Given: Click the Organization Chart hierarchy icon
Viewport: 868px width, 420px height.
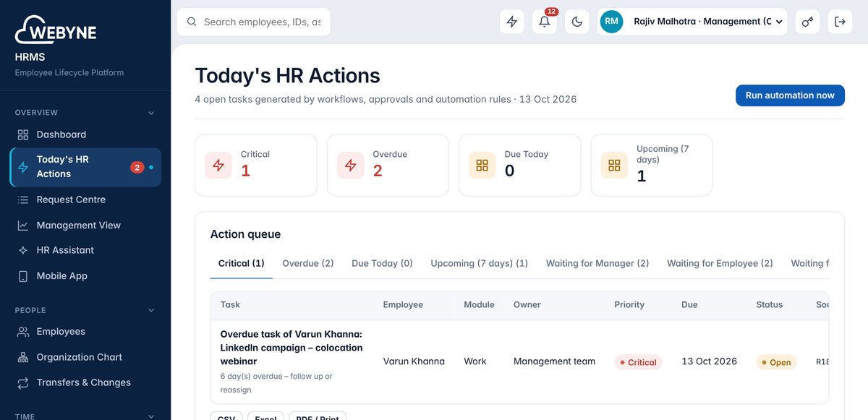Looking at the screenshot, I should point(23,357).
